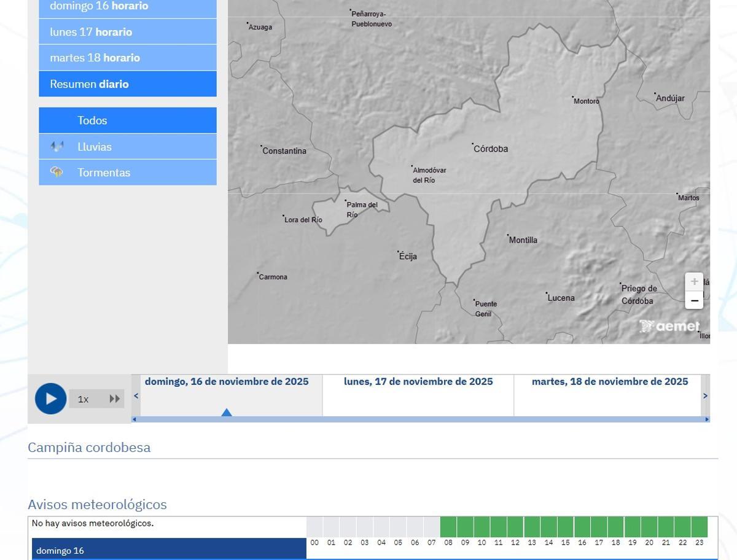Open lunes 17 horario view
Image resolution: width=737 pixels, height=560 pixels.
(x=128, y=32)
